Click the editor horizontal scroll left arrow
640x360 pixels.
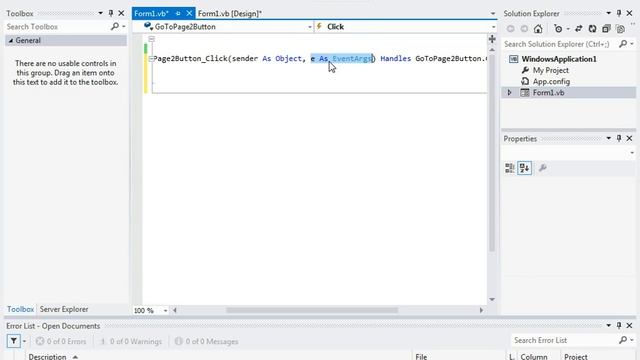pyautogui.click(x=175, y=310)
